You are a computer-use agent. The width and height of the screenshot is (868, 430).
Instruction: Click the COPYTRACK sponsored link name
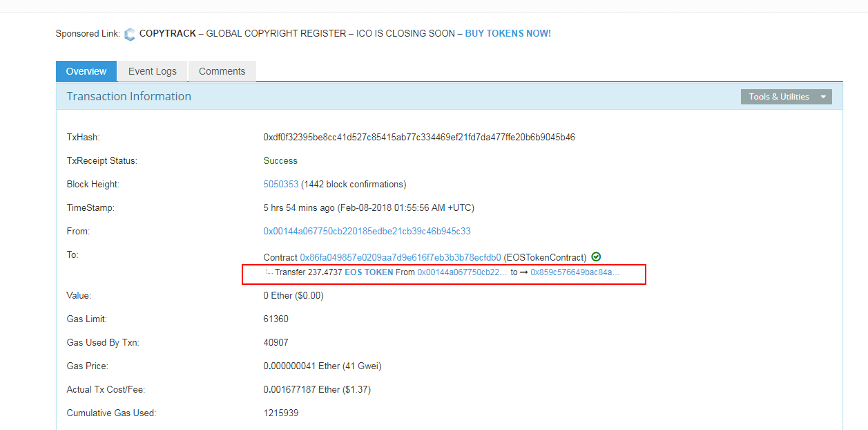pyautogui.click(x=168, y=33)
